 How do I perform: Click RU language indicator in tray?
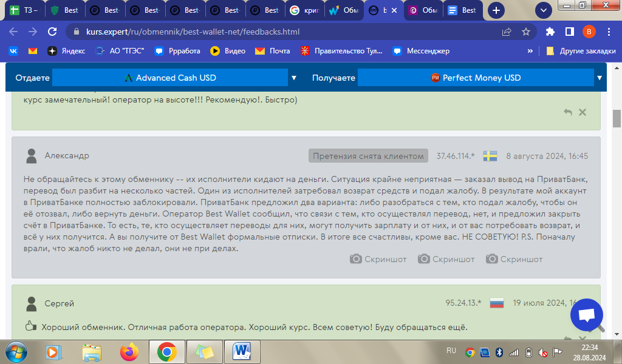(451, 351)
